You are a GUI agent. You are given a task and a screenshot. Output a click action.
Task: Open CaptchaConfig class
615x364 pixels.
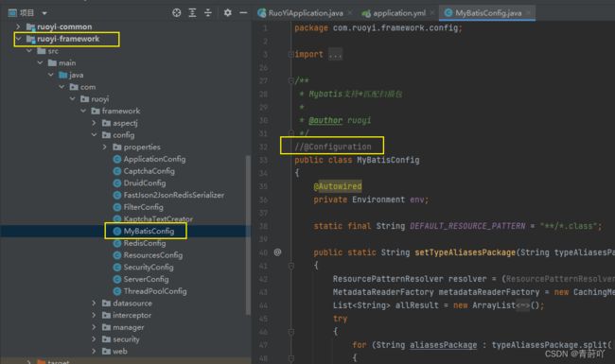(149, 171)
